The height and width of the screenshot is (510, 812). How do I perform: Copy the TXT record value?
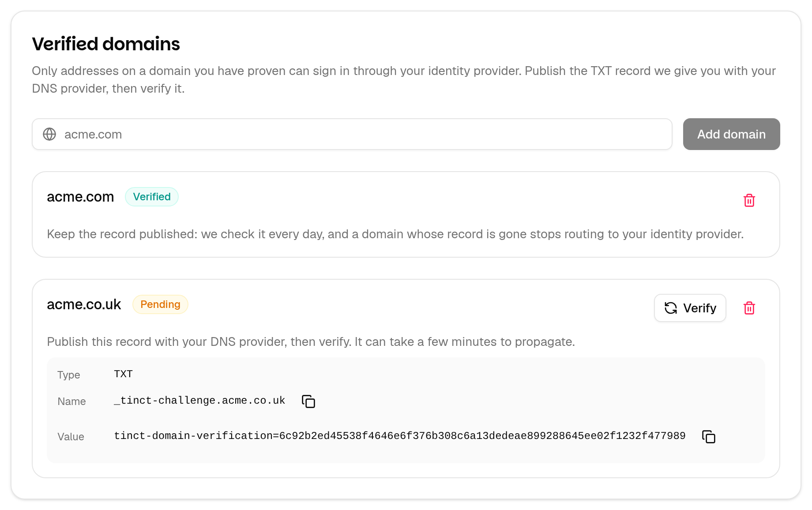point(709,437)
